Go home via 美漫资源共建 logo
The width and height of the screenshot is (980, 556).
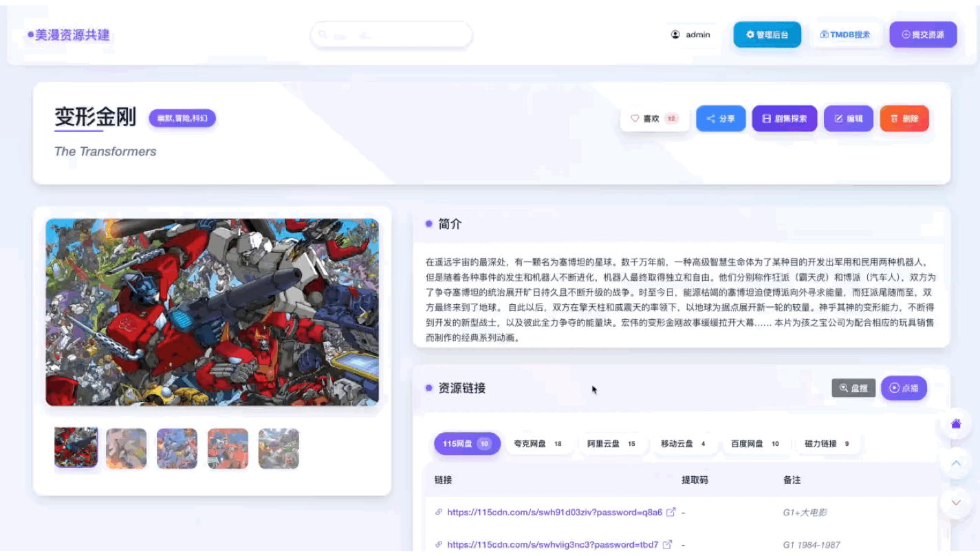69,34
